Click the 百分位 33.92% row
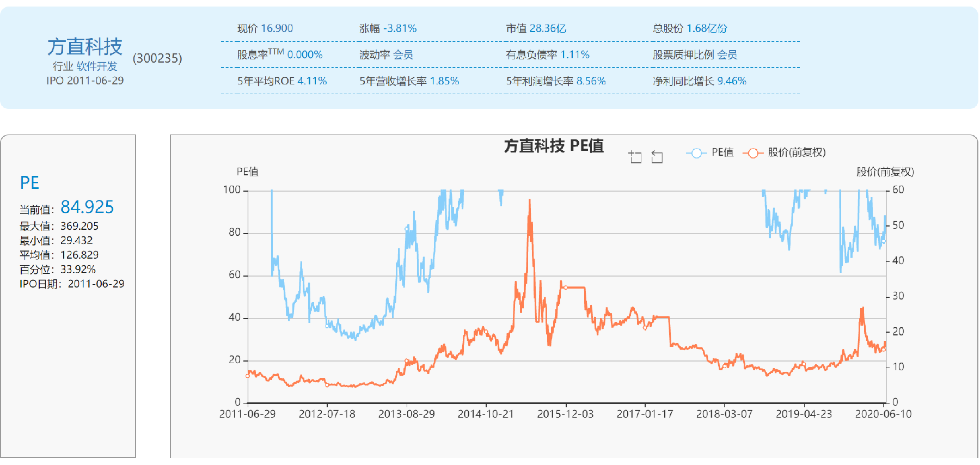This screenshot has height=465, width=980. 57,270
